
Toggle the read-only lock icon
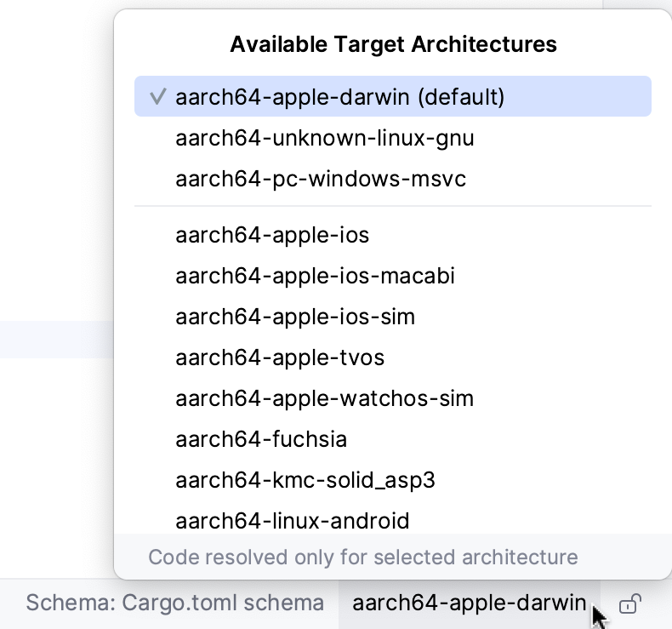[629, 604]
